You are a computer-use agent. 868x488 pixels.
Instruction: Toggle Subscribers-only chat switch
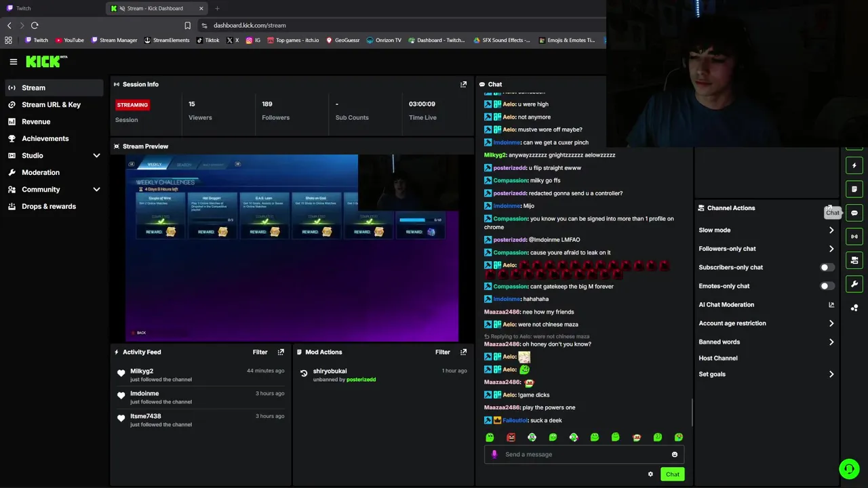coord(827,268)
